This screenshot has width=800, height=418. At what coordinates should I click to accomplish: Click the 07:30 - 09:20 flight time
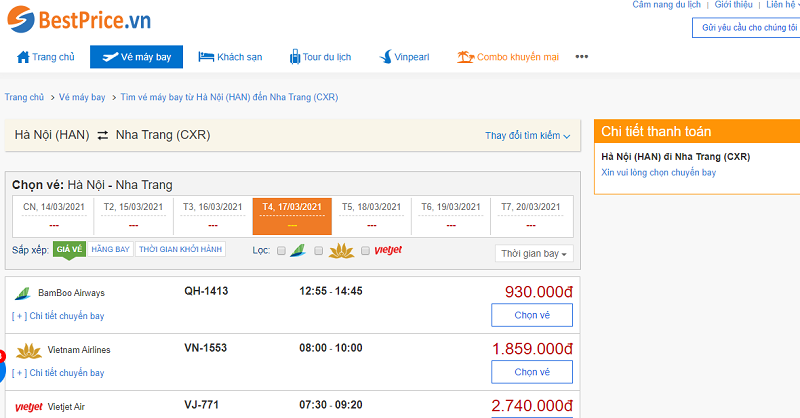[331, 405]
